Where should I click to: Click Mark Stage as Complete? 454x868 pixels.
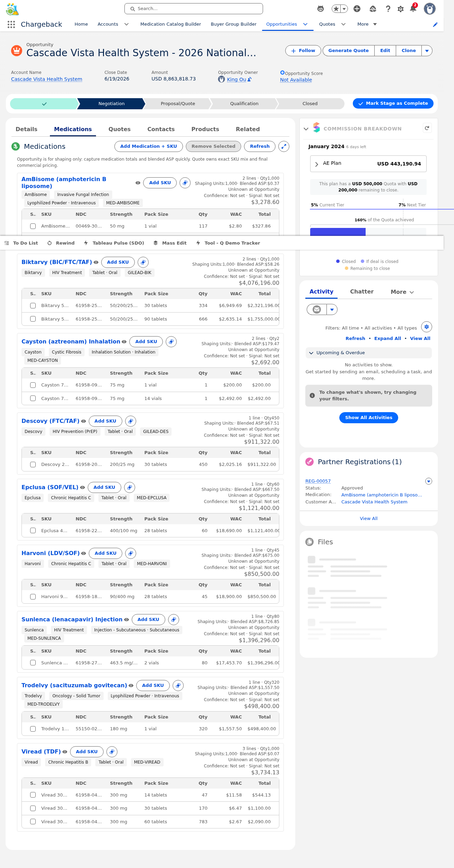coord(393,103)
